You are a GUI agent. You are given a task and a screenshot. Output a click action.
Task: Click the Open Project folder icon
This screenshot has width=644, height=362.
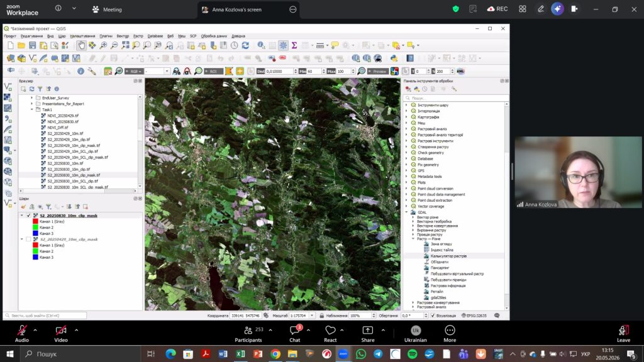21,45
